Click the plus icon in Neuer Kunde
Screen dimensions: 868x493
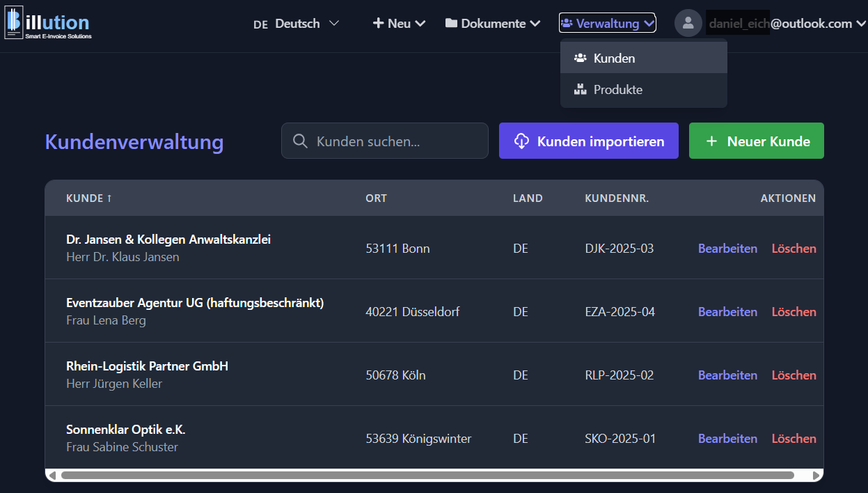click(711, 141)
